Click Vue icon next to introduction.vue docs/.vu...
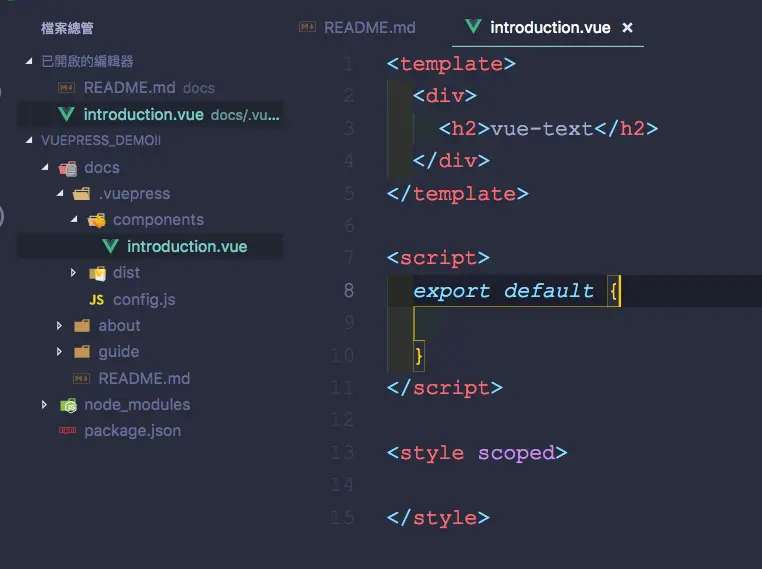 (x=67, y=114)
